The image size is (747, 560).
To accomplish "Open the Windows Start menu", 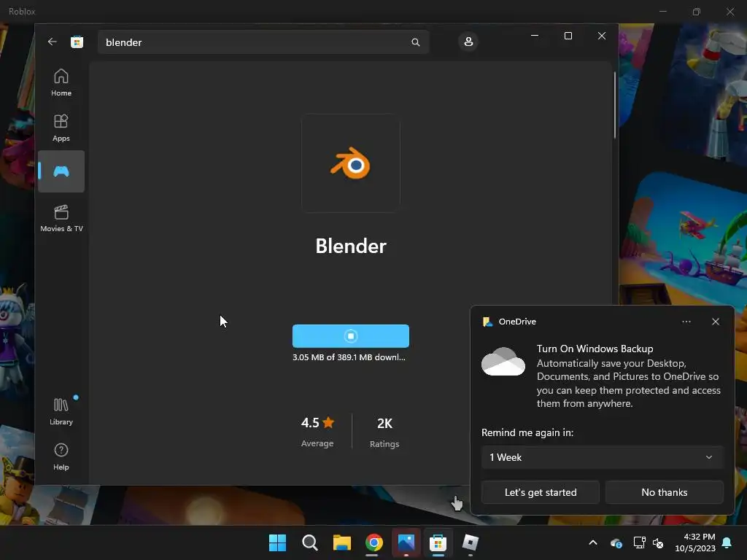I will coord(277,542).
